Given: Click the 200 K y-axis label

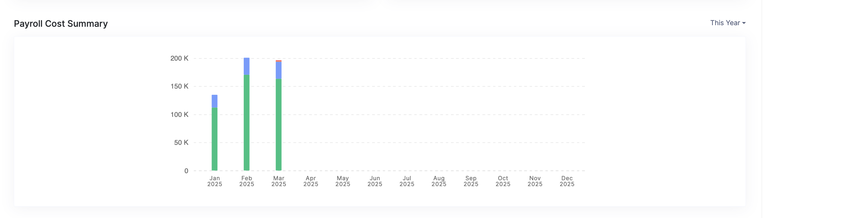Looking at the screenshot, I should point(179,58).
